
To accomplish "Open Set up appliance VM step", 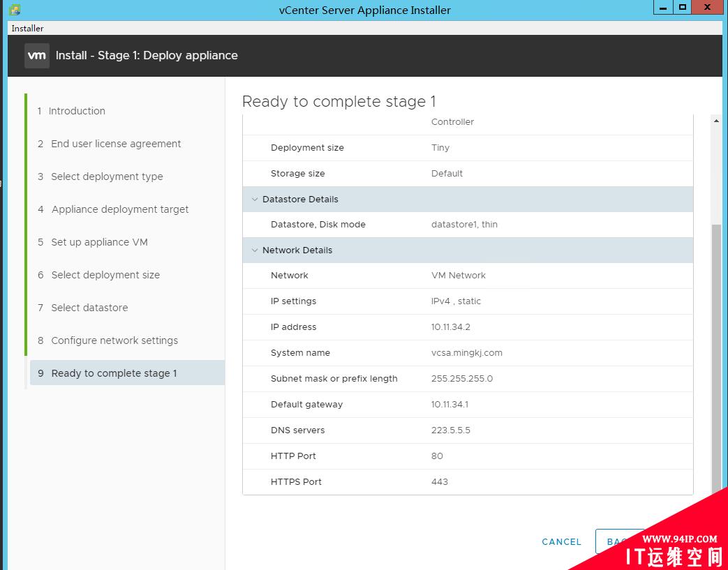I will pyautogui.click(x=93, y=242).
